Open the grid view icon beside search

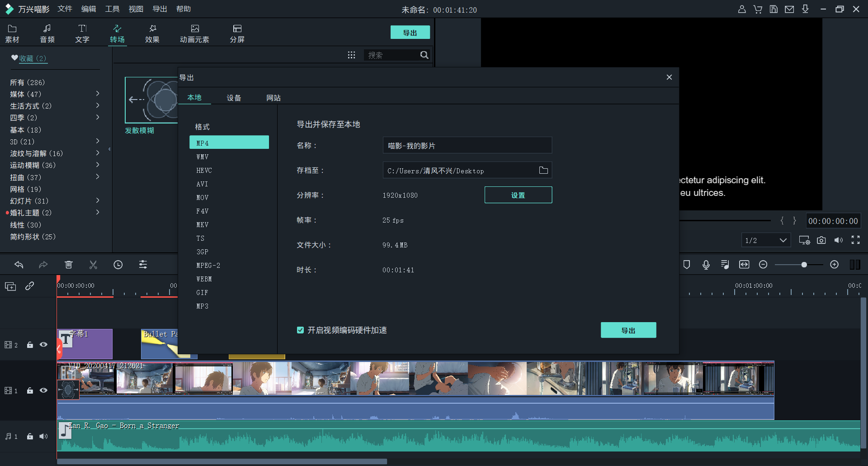[351, 55]
